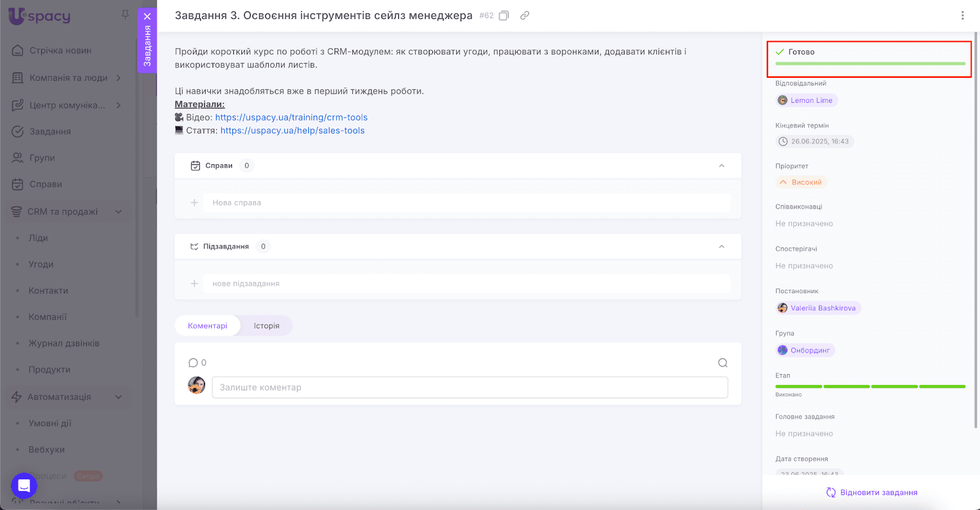This screenshot has width=980, height=510.
Task: Open the crm-tools training video link
Action: (291, 118)
